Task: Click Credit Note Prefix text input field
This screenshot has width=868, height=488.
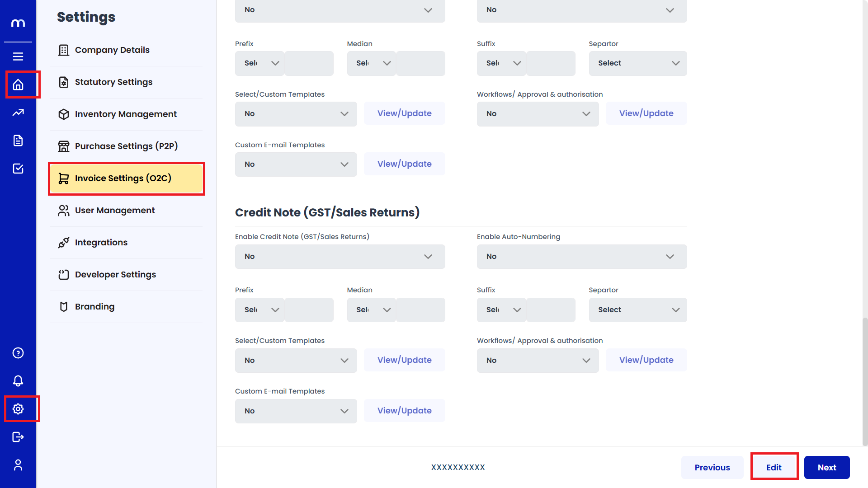Action: pos(309,310)
